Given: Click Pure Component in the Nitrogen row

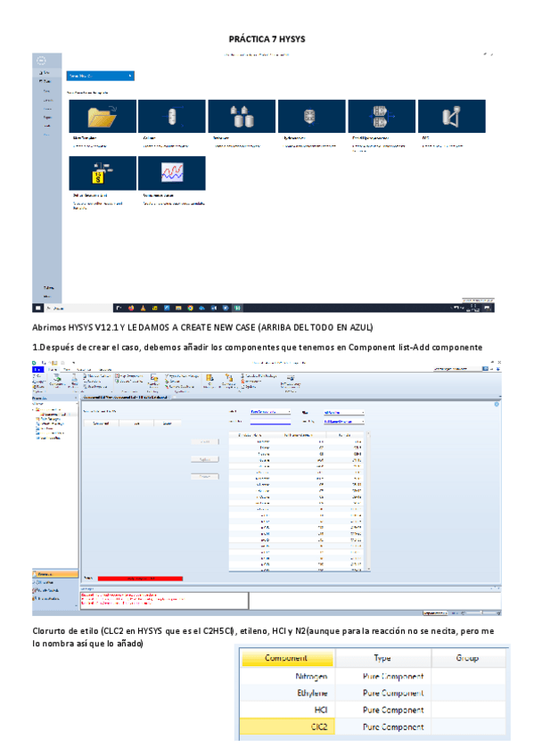Looking at the screenshot, I should point(393,677).
